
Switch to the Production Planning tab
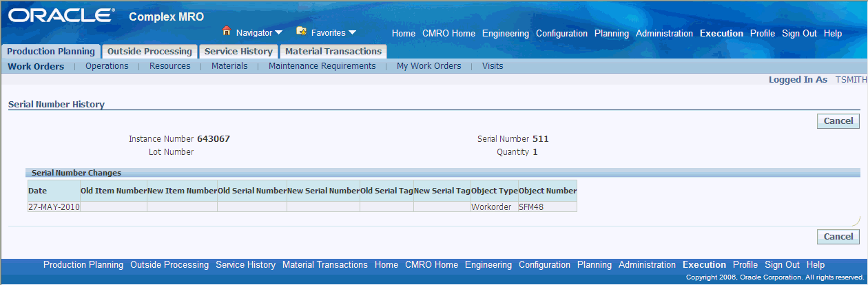pyautogui.click(x=51, y=52)
